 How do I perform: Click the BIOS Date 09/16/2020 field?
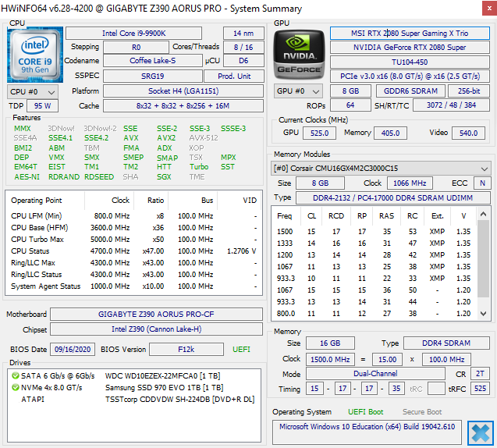coord(73,350)
